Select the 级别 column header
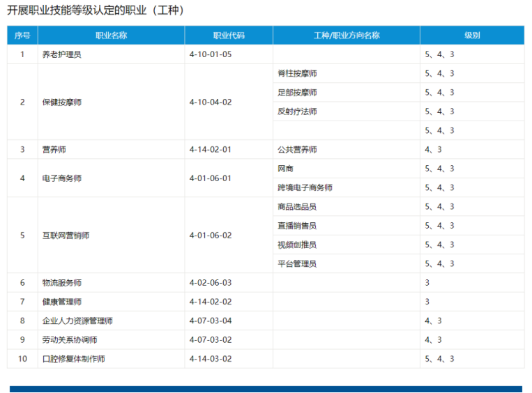This screenshot has width=532, height=393. [472, 36]
